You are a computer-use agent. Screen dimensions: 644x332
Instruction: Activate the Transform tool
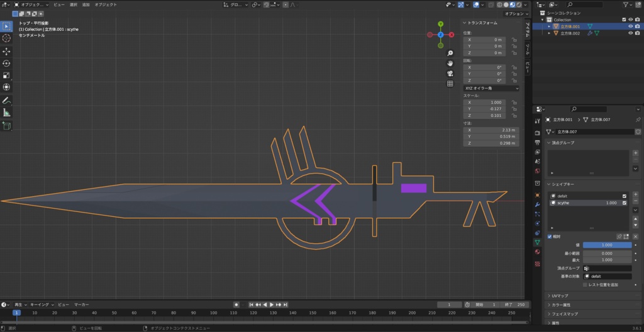tap(6, 87)
